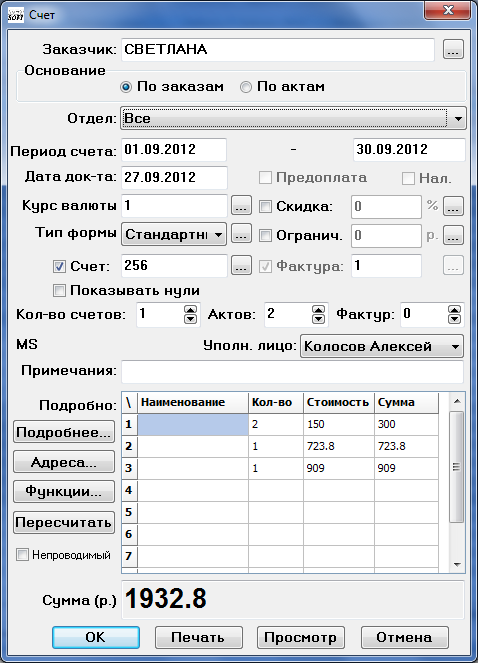Cancel with the Отмена button
The height and width of the screenshot is (663, 478).
404,637
